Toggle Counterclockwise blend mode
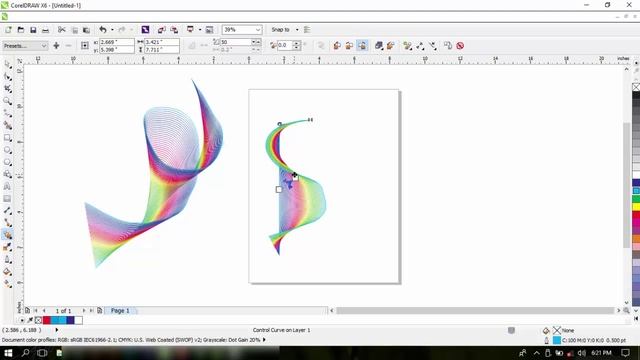This screenshot has height=360, width=640. 362,46
